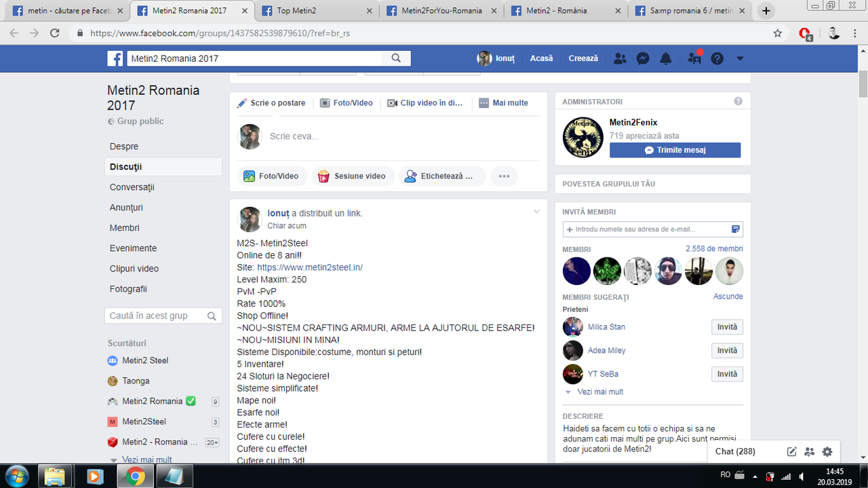Switch to Metin2ForYou-Romania browser tab
Viewport: 868px width, 488px height.
tap(441, 11)
